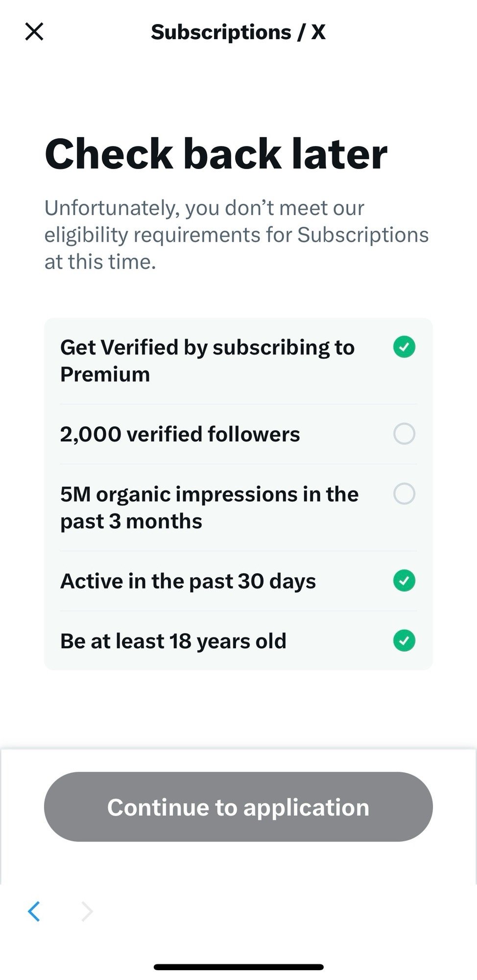Viewport: 477px width, 980px height.
Task: Tap 'Be at least 18 years old' row
Action: [173, 641]
